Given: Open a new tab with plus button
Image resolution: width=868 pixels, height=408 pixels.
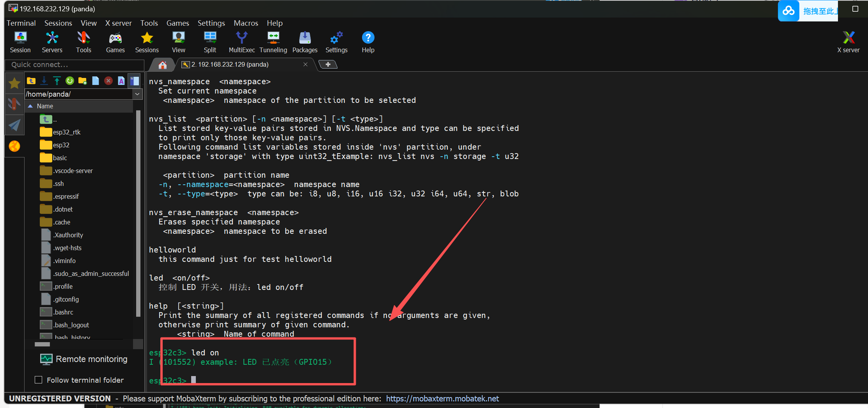Looking at the screenshot, I should click(328, 64).
